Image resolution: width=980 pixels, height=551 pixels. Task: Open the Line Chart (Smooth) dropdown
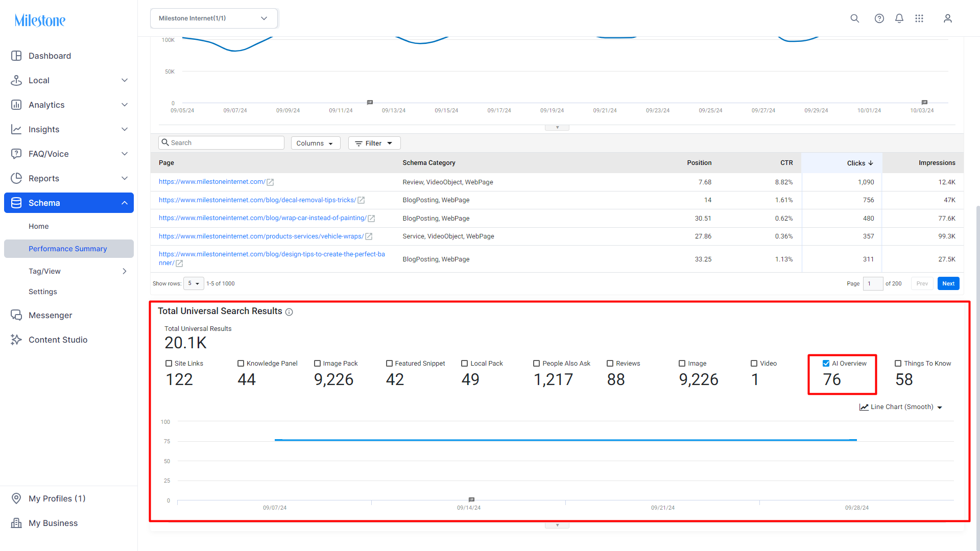[901, 407]
